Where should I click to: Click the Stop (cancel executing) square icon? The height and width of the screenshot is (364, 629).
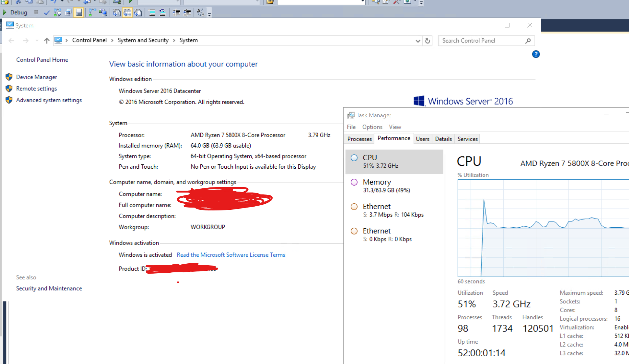point(36,12)
